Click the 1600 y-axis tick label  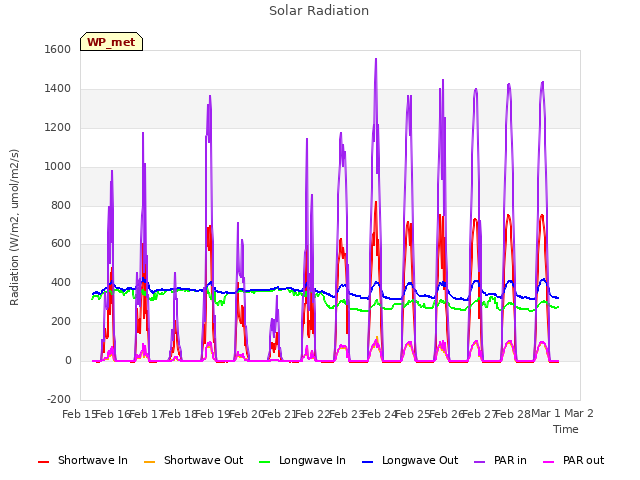pyautogui.click(x=58, y=49)
